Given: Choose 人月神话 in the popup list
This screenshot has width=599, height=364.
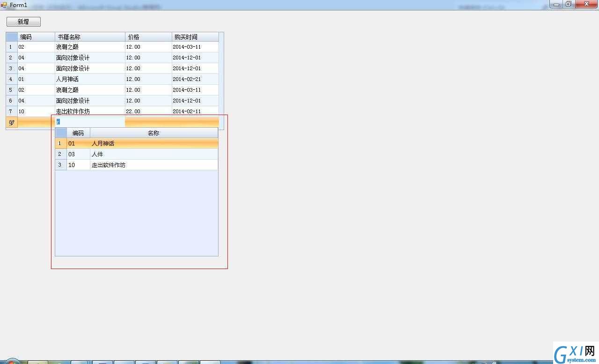Looking at the screenshot, I should coord(154,144).
